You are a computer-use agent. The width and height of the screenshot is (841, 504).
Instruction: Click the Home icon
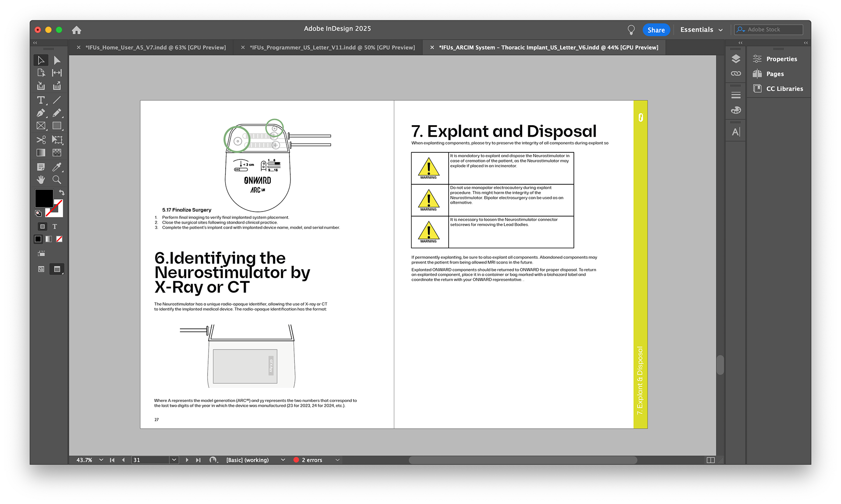[x=77, y=30]
